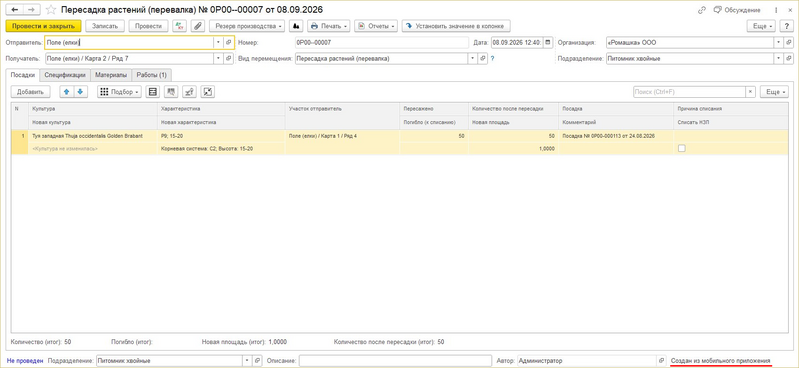Open Отправитель value with its open-form icon
Screen dimensions: 799x368
pyautogui.click(x=229, y=42)
